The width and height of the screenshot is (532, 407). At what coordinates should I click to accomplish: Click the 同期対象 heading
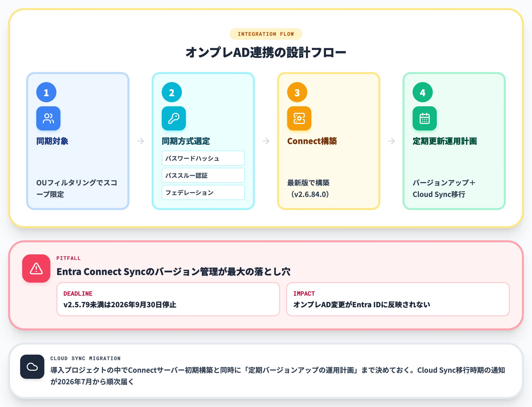[52, 141]
